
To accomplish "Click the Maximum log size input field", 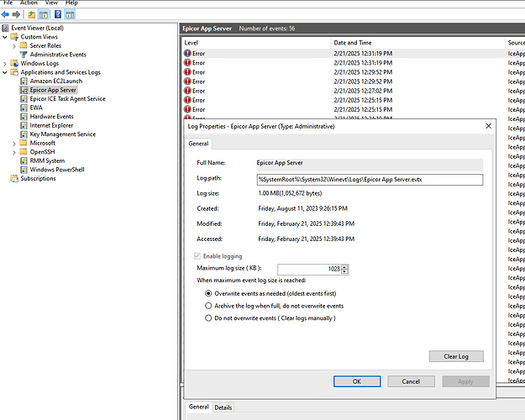I will pos(309,269).
